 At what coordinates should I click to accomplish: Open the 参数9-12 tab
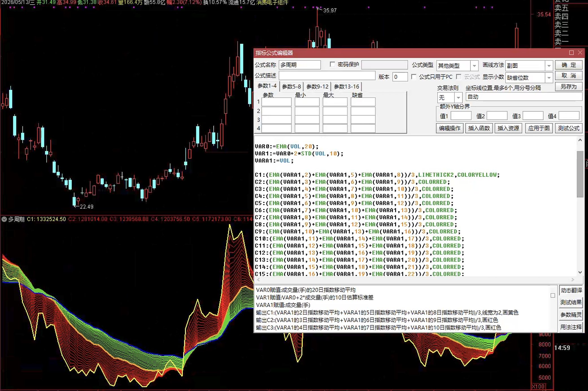click(x=317, y=87)
